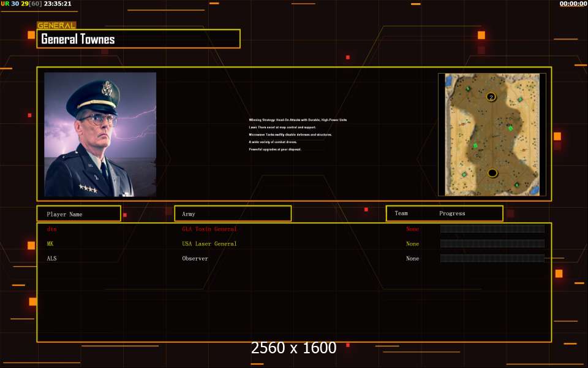Click the 'Player Name' column header
This screenshot has width=588, height=368.
pyautogui.click(x=79, y=213)
